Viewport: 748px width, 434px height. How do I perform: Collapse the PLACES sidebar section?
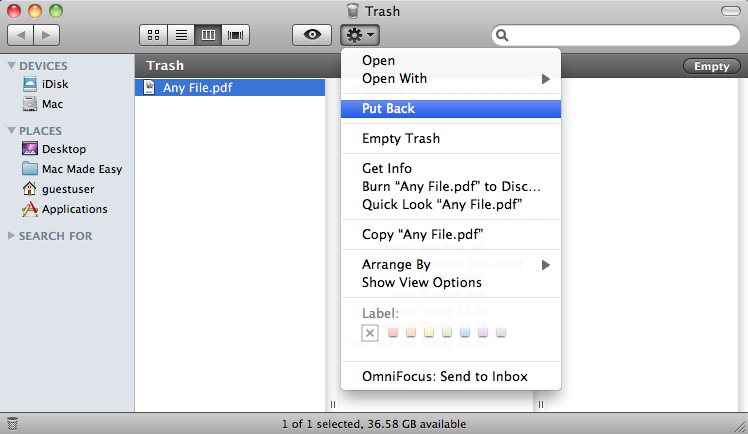(x=12, y=130)
